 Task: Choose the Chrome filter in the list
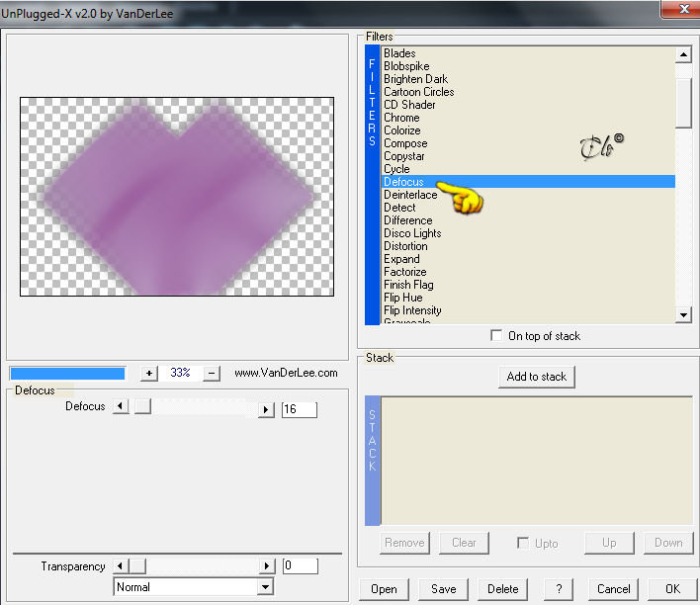click(401, 118)
